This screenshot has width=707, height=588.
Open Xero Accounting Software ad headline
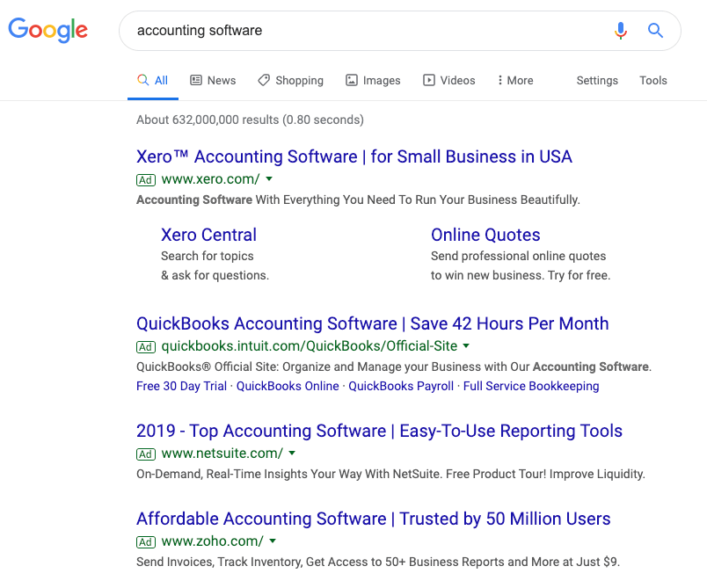[x=354, y=156]
